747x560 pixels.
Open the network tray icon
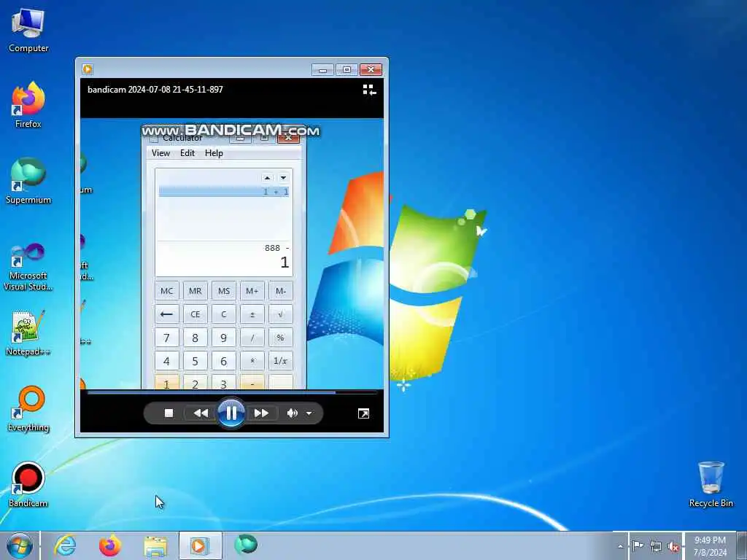[x=656, y=546]
